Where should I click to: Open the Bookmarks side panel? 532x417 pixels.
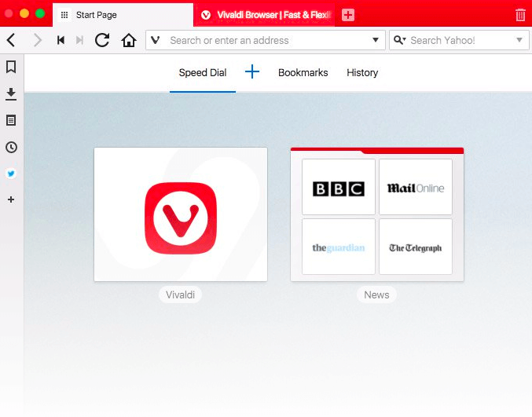tap(11, 67)
